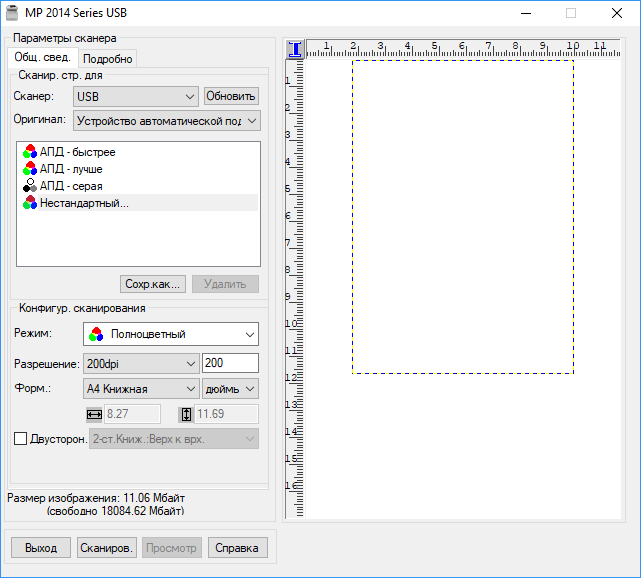The image size is (641, 578).
Task: Open the А4 Книжная format dropdown
Action: coord(141,389)
